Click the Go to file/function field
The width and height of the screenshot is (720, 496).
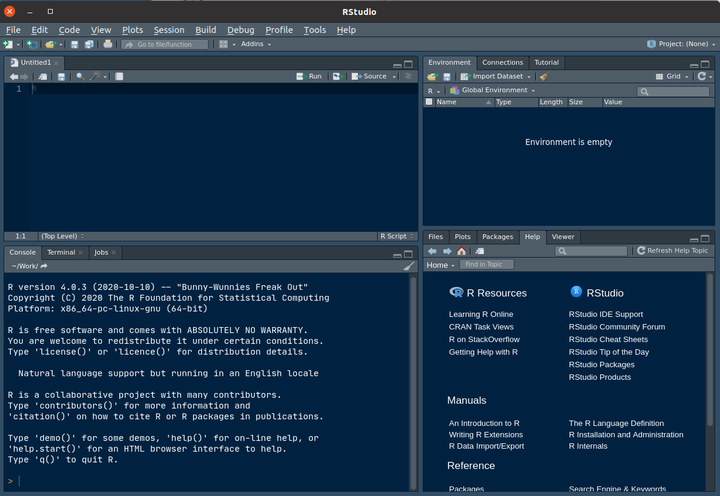166,44
